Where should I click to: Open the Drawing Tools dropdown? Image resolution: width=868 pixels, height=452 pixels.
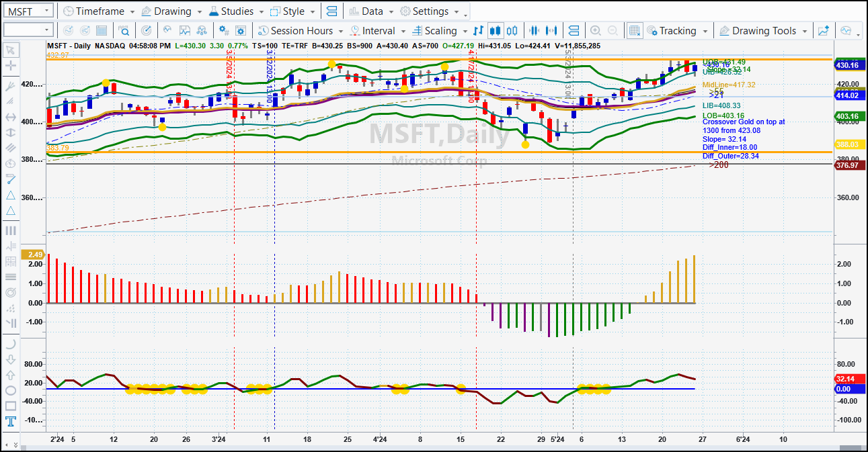click(763, 30)
